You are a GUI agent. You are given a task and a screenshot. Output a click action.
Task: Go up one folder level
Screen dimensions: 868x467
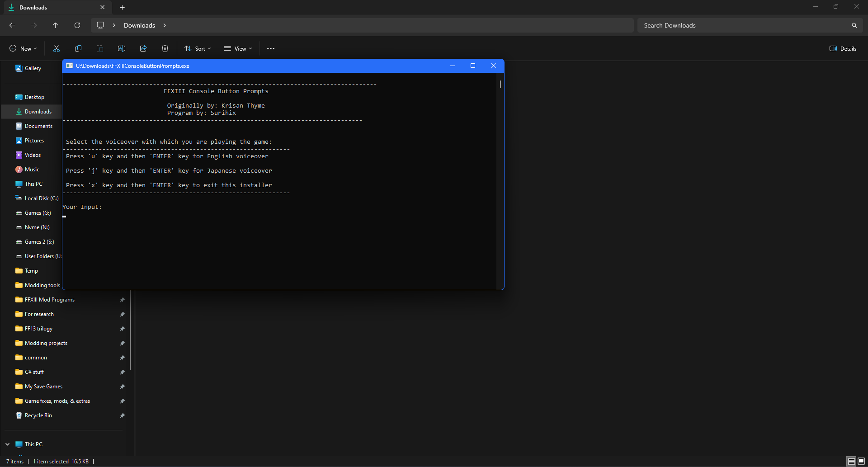[x=56, y=25]
